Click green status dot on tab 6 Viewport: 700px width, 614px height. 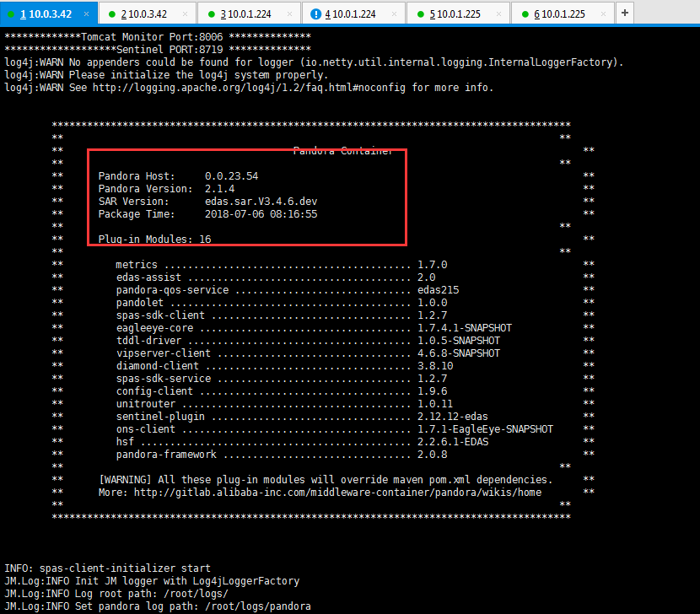(525, 14)
